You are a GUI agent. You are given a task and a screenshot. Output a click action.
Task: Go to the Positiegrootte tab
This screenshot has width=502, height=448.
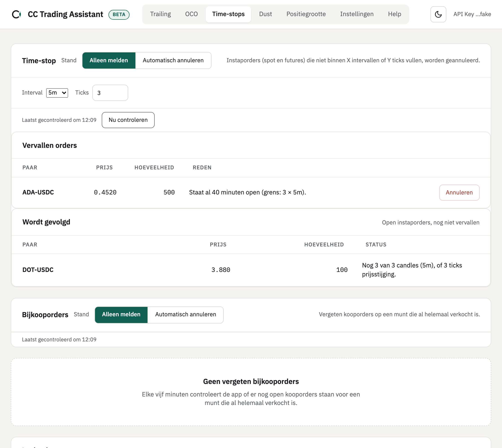point(306,14)
